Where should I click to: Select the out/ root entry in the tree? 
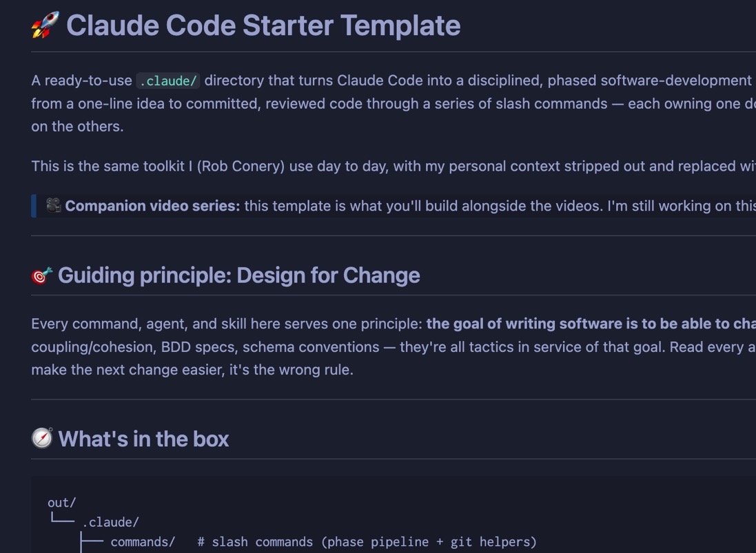[x=62, y=503]
